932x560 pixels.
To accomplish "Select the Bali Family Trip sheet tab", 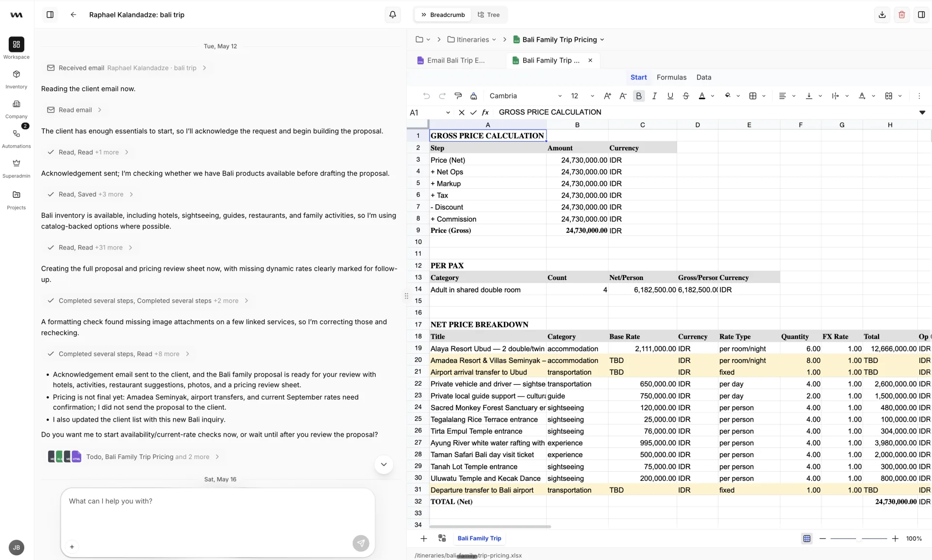I will click(479, 538).
